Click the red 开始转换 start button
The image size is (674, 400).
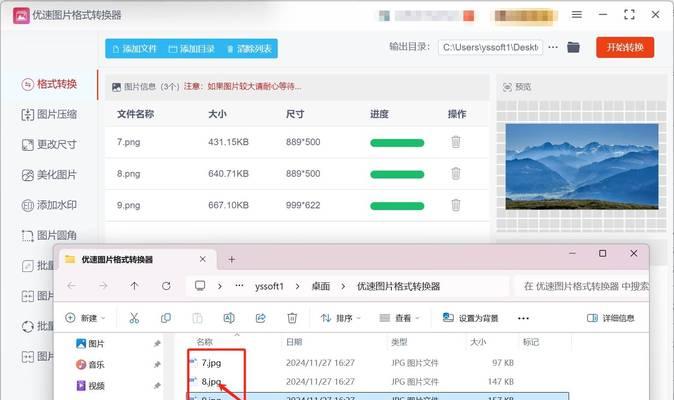click(x=625, y=47)
